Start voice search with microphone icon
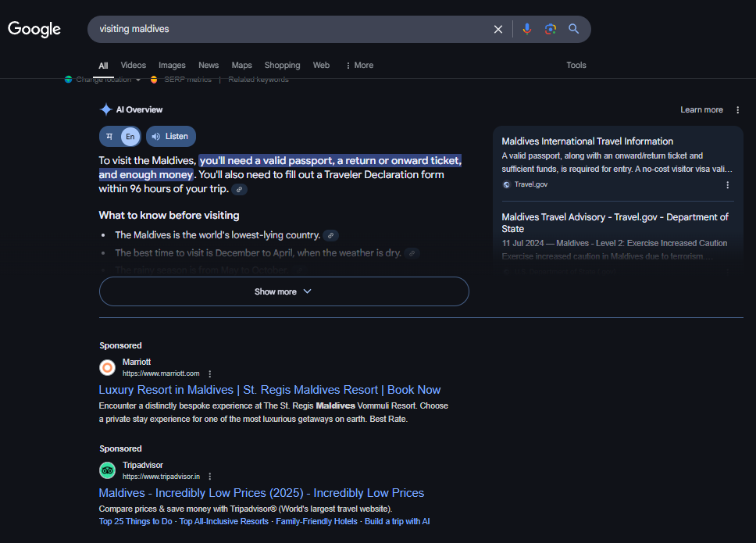The width and height of the screenshot is (756, 543). [x=527, y=29]
